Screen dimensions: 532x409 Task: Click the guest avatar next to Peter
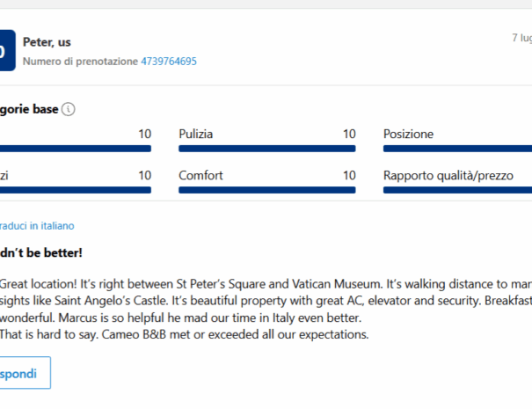pyautogui.click(x=5, y=51)
